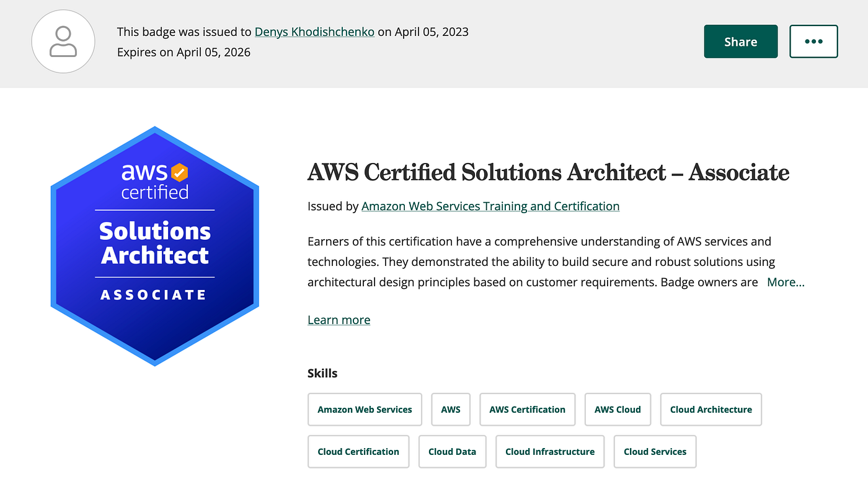The width and height of the screenshot is (868, 497).
Task: Select the AWS skill tag
Action: 451,410
